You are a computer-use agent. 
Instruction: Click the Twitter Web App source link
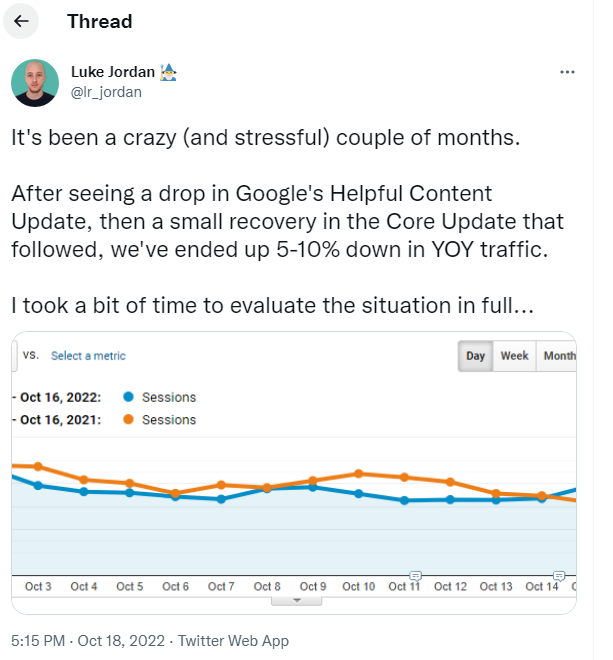(x=233, y=641)
